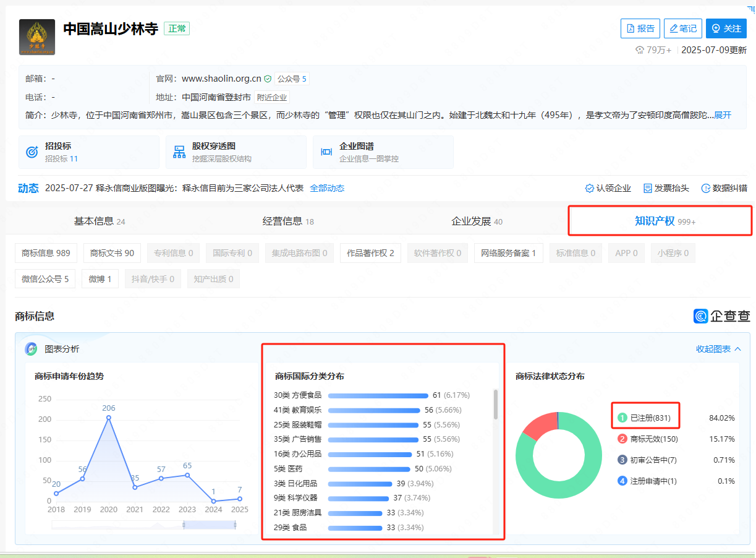This screenshot has height=558, width=756.
Task: Collapse the chart with 收起图表
Action: click(x=718, y=349)
